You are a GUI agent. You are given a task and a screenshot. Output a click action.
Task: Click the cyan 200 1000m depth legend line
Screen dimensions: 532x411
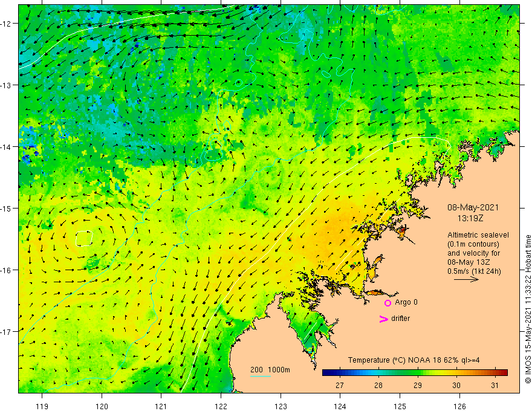coord(260,376)
